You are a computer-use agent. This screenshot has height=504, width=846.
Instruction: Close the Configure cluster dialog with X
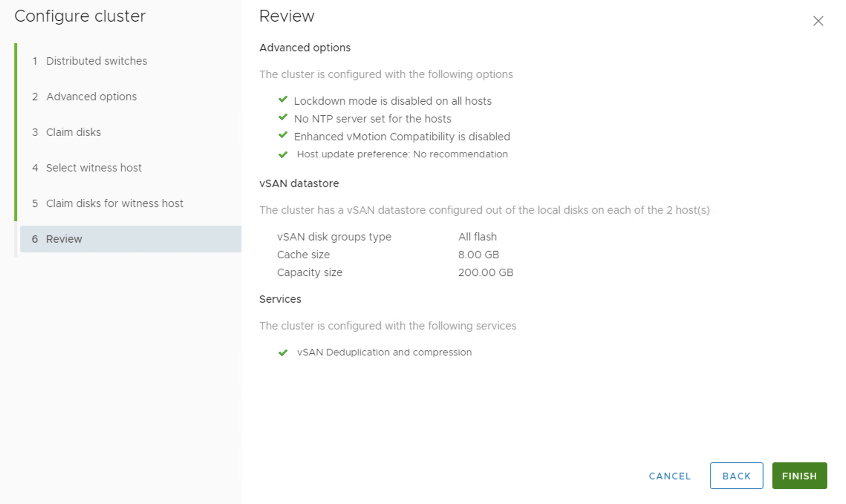(x=818, y=21)
